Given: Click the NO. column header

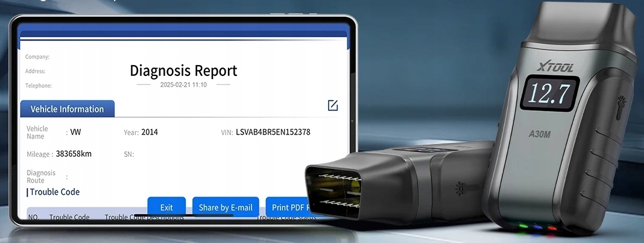Looking at the screenshot, I should coord(34,217).
